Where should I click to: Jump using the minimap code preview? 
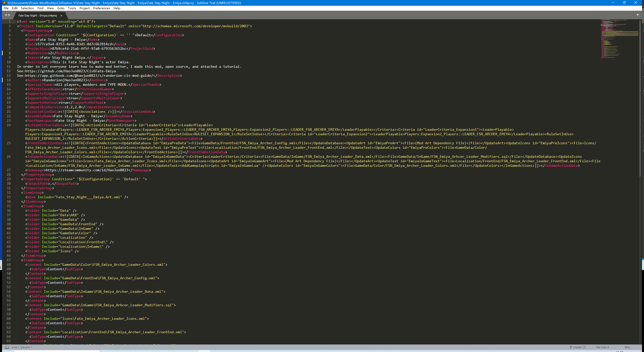pos(619,39)
